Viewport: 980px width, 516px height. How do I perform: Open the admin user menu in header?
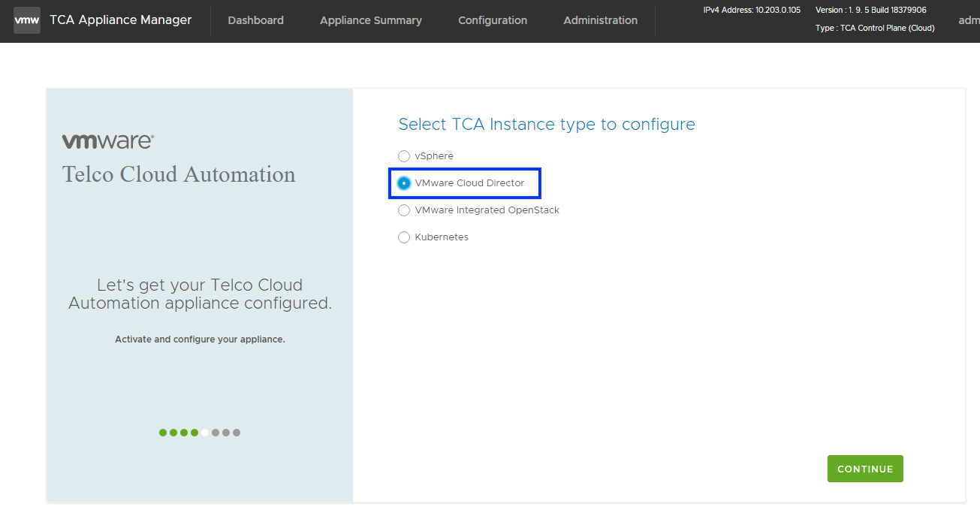click(x=969, y=20)
